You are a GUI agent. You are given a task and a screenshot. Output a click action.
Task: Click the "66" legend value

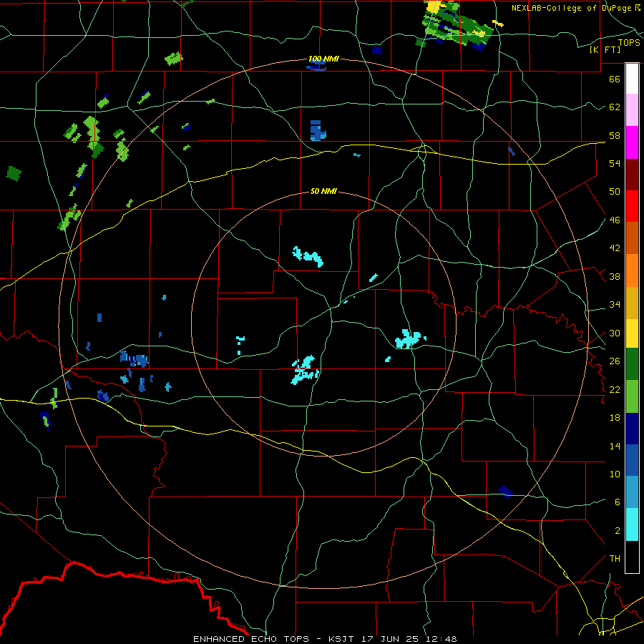[x=615, y=79]
